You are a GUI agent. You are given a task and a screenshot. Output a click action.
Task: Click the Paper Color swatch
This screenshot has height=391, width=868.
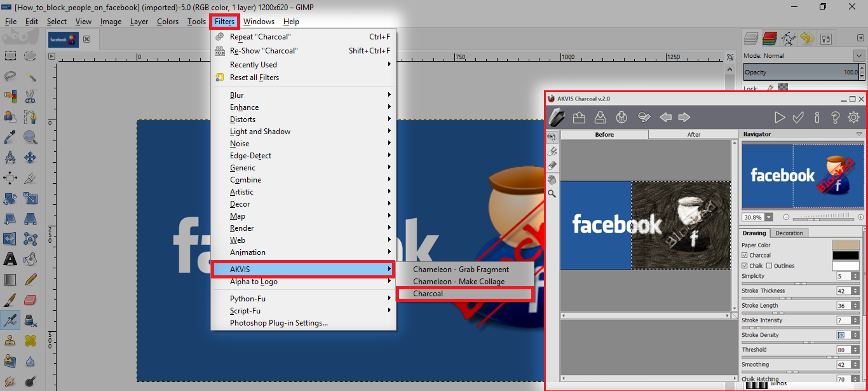[846, 245]
